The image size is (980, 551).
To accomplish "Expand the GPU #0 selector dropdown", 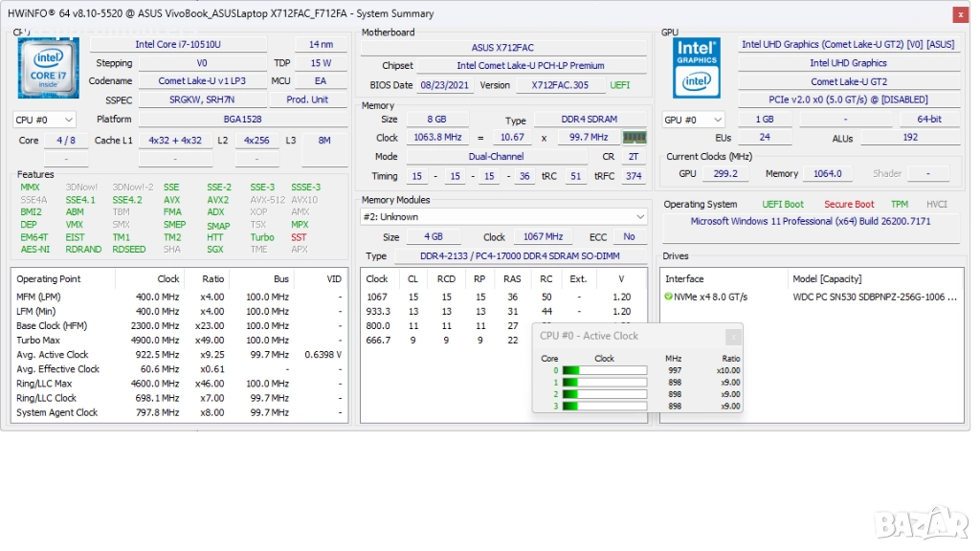I will (693, 120).
